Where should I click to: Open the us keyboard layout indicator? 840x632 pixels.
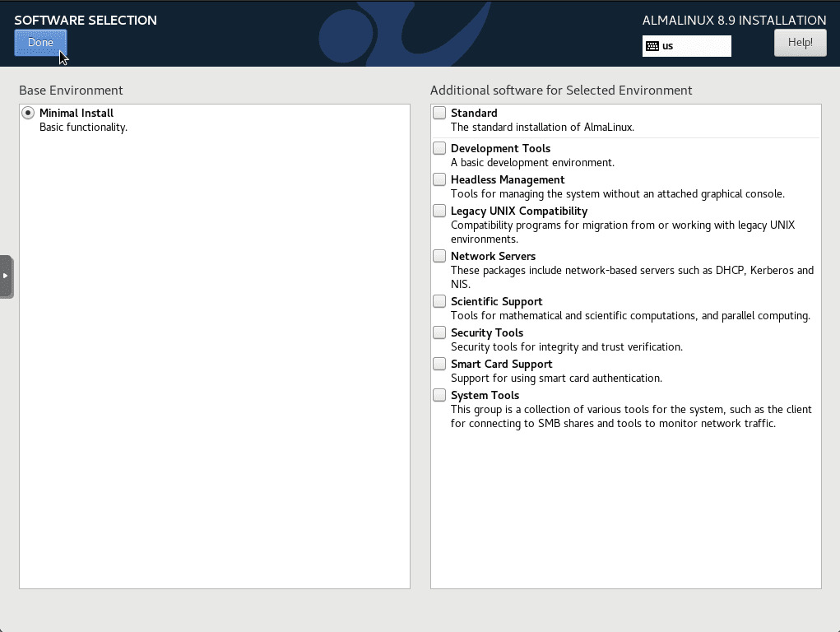(686, 46)
